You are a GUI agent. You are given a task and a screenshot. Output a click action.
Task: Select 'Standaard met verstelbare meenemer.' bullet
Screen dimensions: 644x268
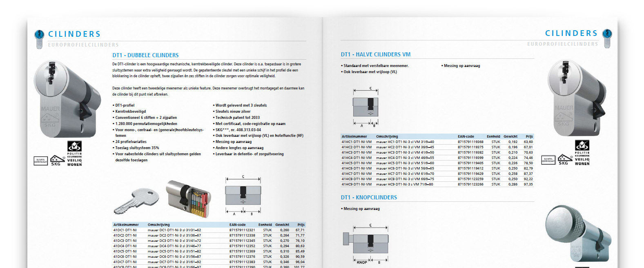click(x=375, y=66)
